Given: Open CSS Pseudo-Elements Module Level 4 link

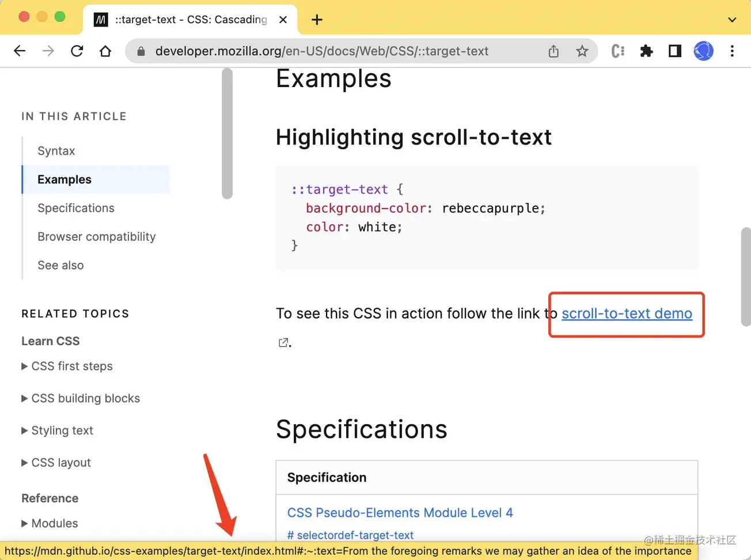Looking at the screenshot, I should click(400, 513).
